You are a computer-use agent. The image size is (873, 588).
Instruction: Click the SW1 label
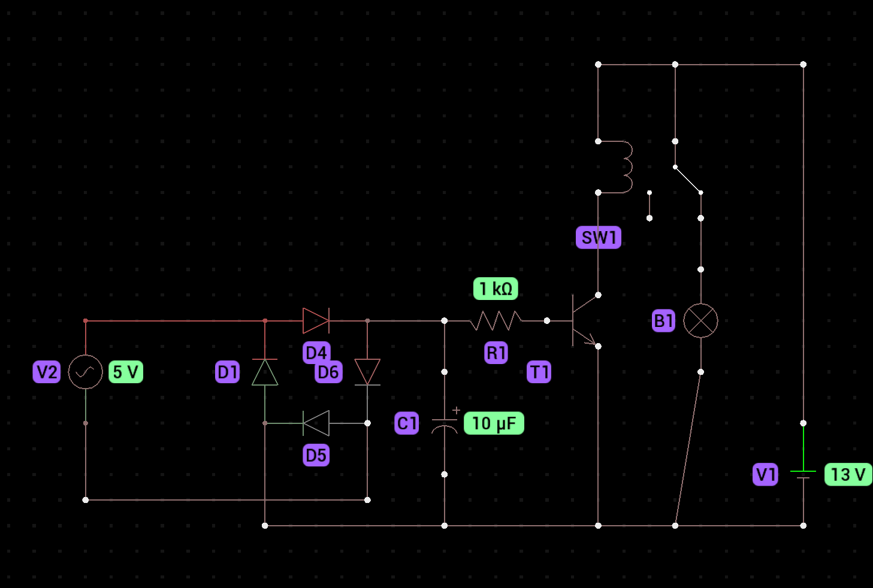[599, 238]
